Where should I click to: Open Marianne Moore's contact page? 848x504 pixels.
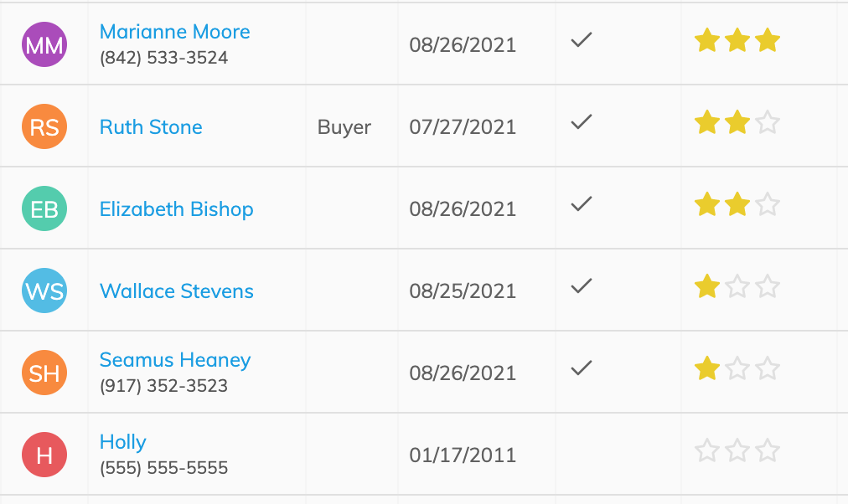click(174, 32)
